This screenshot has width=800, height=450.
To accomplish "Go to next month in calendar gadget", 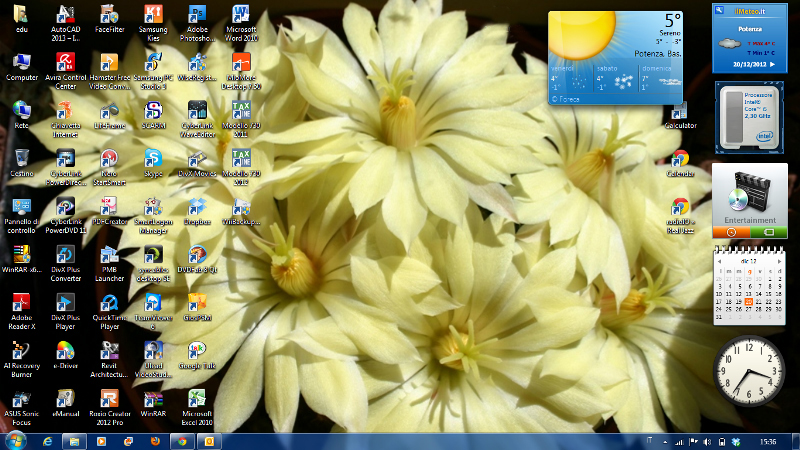I will point(780,261).
